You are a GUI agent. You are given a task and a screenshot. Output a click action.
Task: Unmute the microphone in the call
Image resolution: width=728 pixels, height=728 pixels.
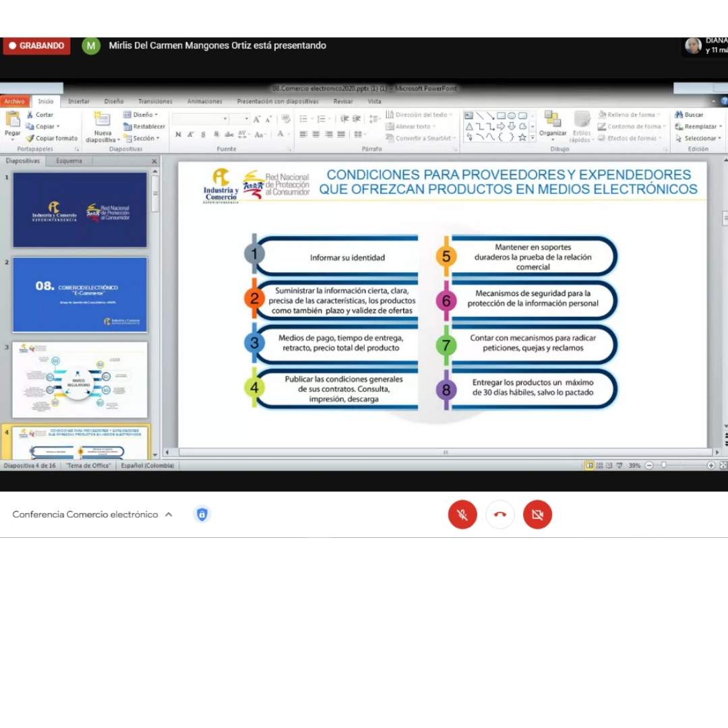point(462,514)
